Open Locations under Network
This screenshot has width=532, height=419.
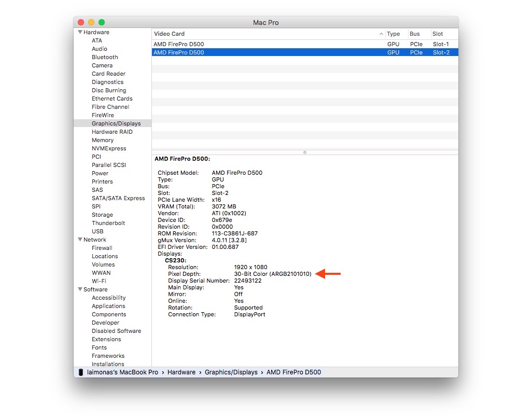pos(105,256)
